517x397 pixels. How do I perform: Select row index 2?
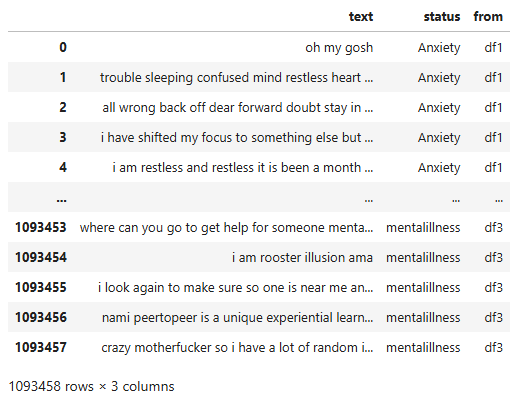click(x=63, y=107)
